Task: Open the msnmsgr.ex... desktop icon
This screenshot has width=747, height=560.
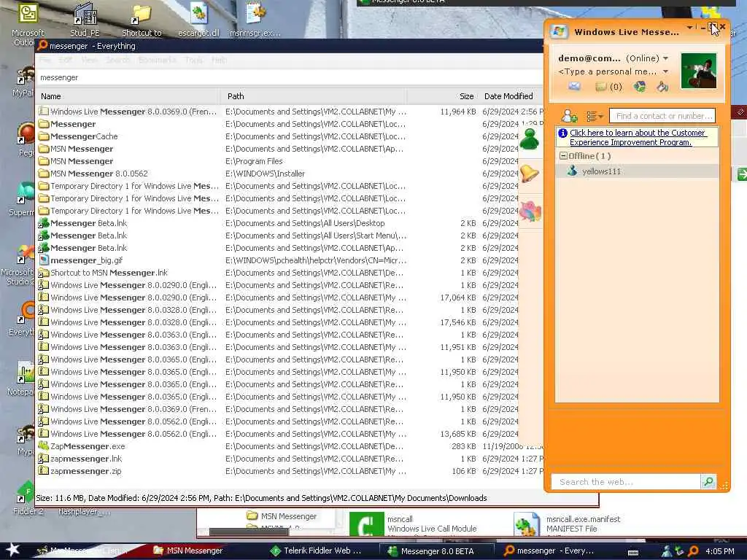Action: [255, 19]
